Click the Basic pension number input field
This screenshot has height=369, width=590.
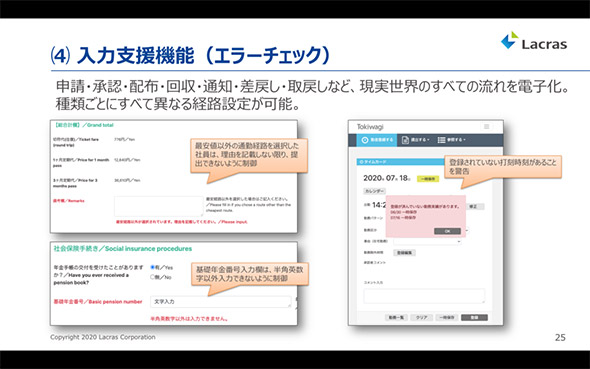(x=221, y=302)
